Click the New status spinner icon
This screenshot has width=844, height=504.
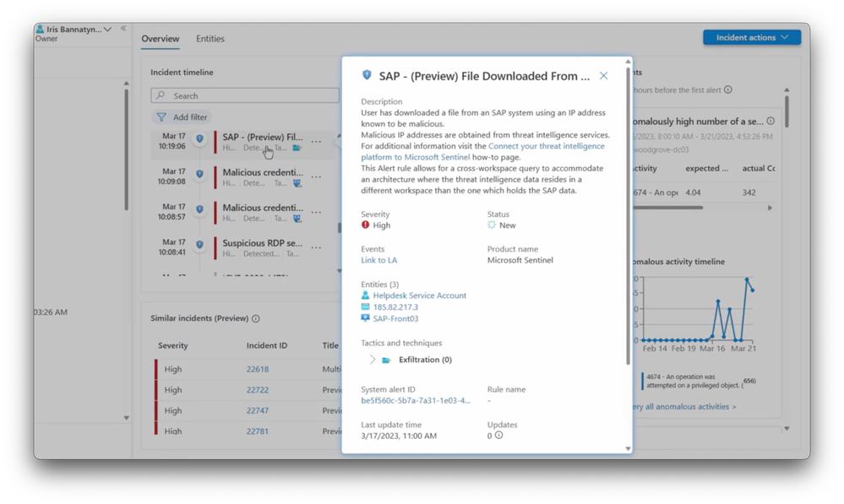pyautogui.click(x=492, y=225)
